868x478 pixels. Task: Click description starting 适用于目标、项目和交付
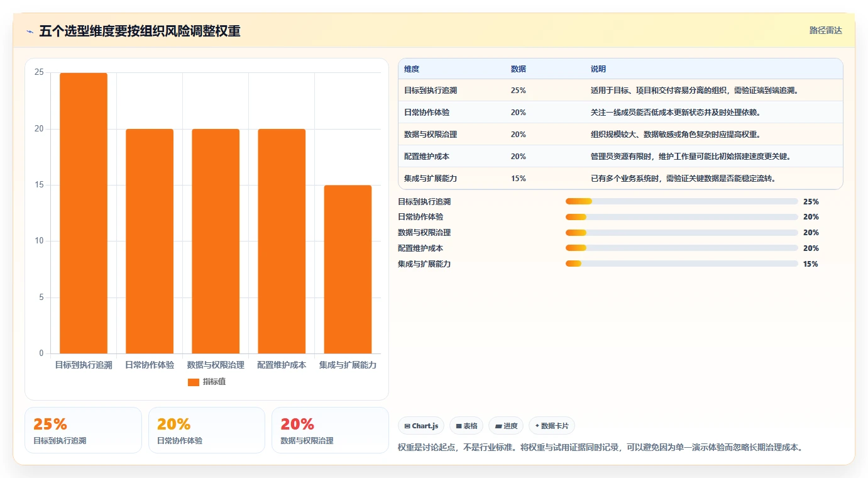coord(695,91)
